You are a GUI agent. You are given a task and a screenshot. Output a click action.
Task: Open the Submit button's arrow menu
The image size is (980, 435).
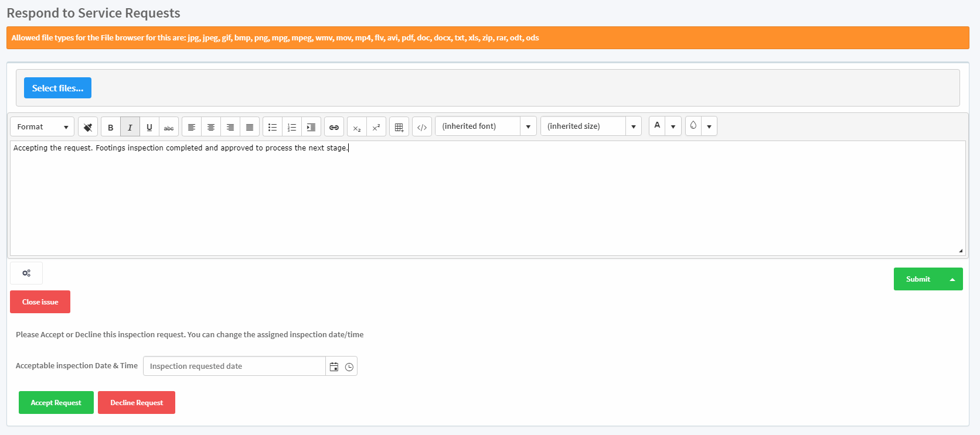tap(952, 279)
